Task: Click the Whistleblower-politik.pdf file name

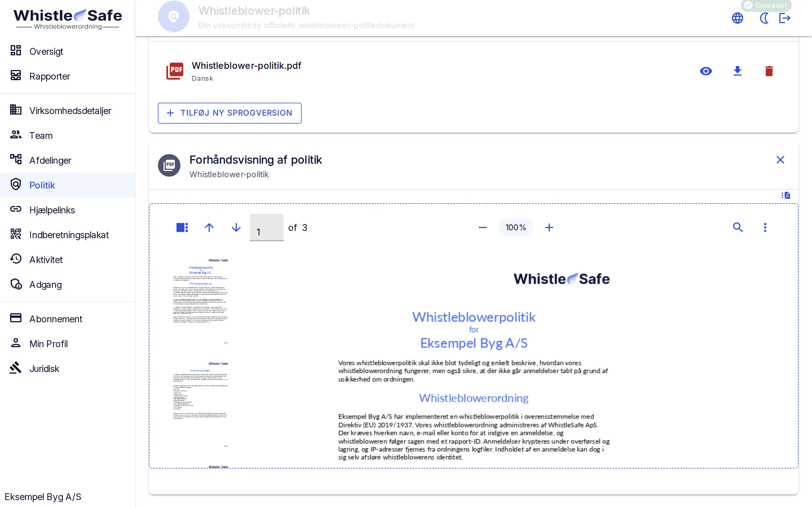Action: tap(246, 65)
